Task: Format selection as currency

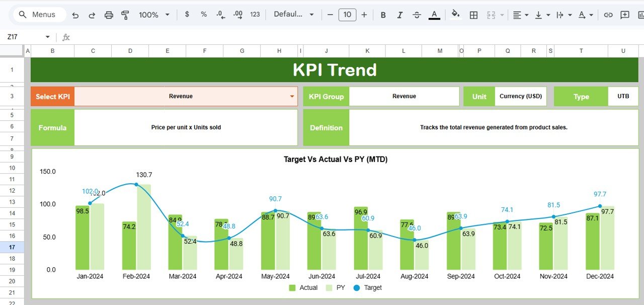Action: coord(187,15)
